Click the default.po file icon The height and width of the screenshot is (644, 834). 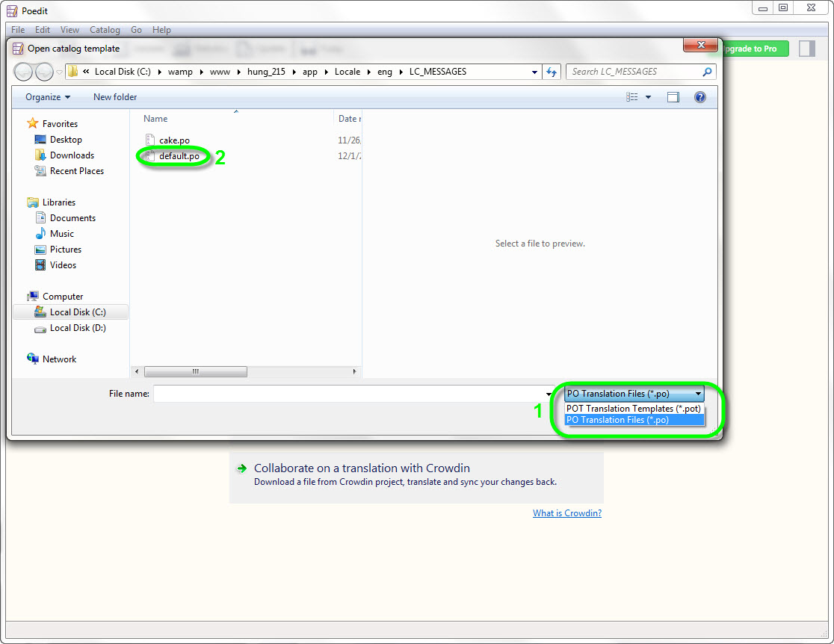150,156
